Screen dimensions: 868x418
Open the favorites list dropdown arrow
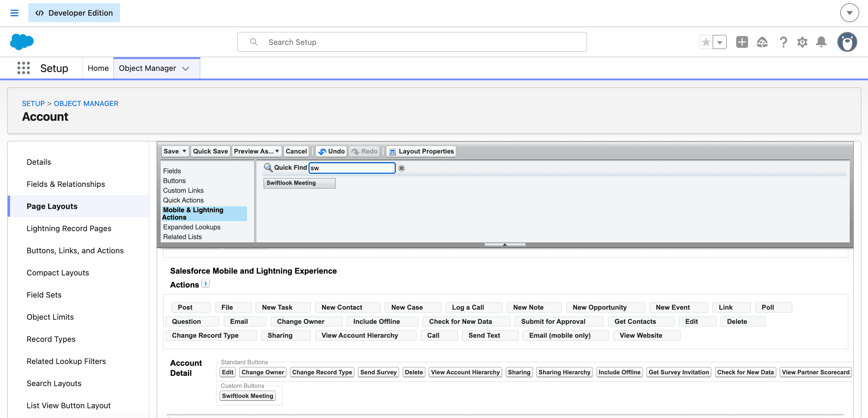[x=720, y=42]
